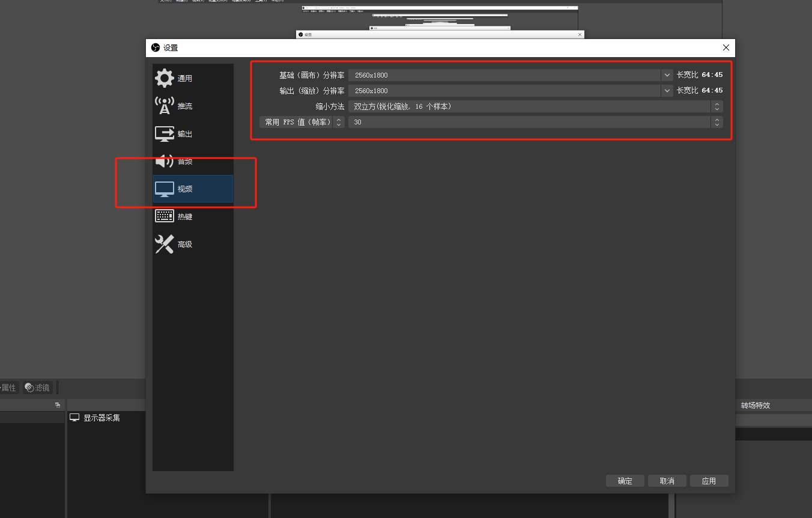812x518 pixels.
Task: Click the 输出 (Output) sidebar icon
Action: click(164, 133)
